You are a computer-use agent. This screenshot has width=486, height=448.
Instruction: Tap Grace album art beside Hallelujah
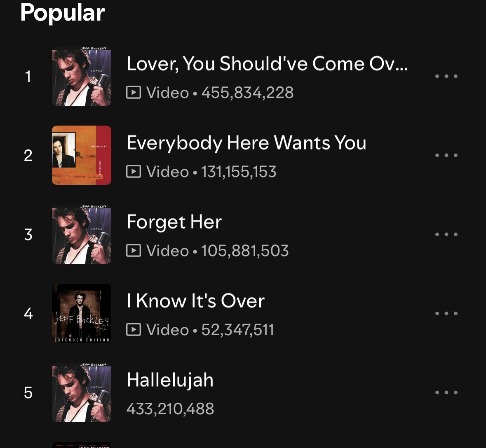pyautogui.click(x=82, y=392)
